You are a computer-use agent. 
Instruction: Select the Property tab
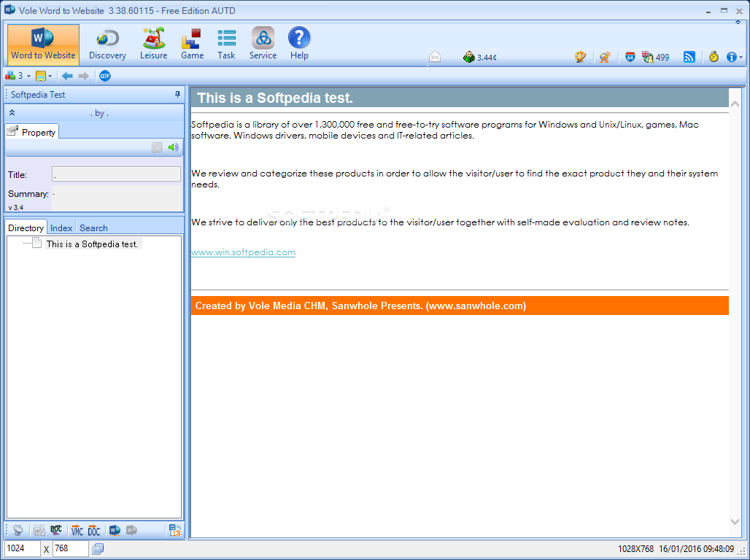click(x=33, y=132)
